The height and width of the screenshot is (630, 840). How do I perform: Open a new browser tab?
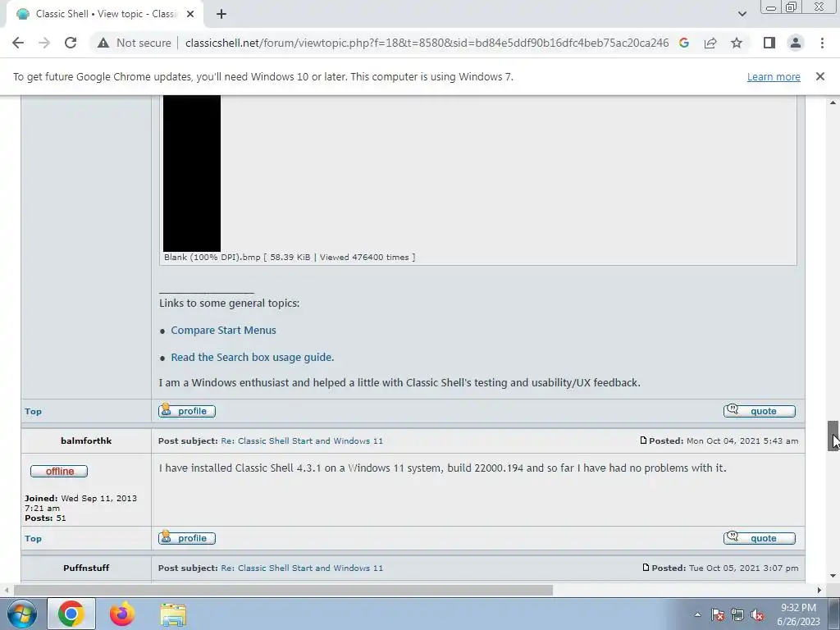[x=221, y=15]
